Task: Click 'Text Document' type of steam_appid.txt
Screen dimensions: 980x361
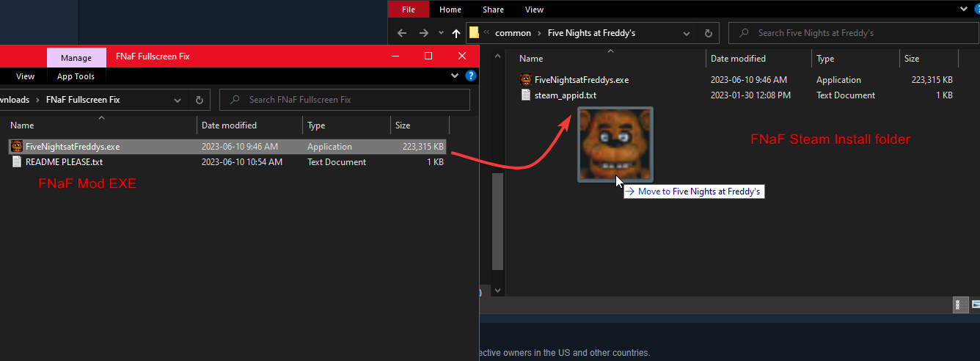Action: [x=846, y=95]
